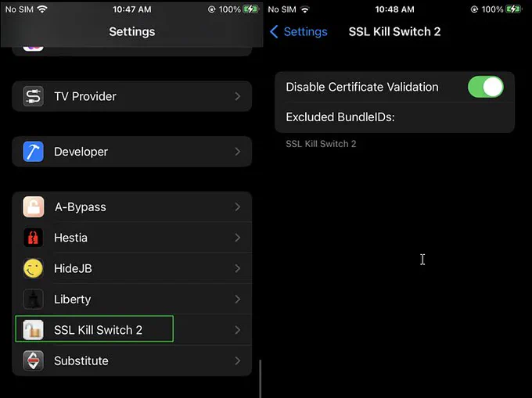
Task: Tap battery icon in left status bar
Action: pyautogui.click(x=250, y=9)
